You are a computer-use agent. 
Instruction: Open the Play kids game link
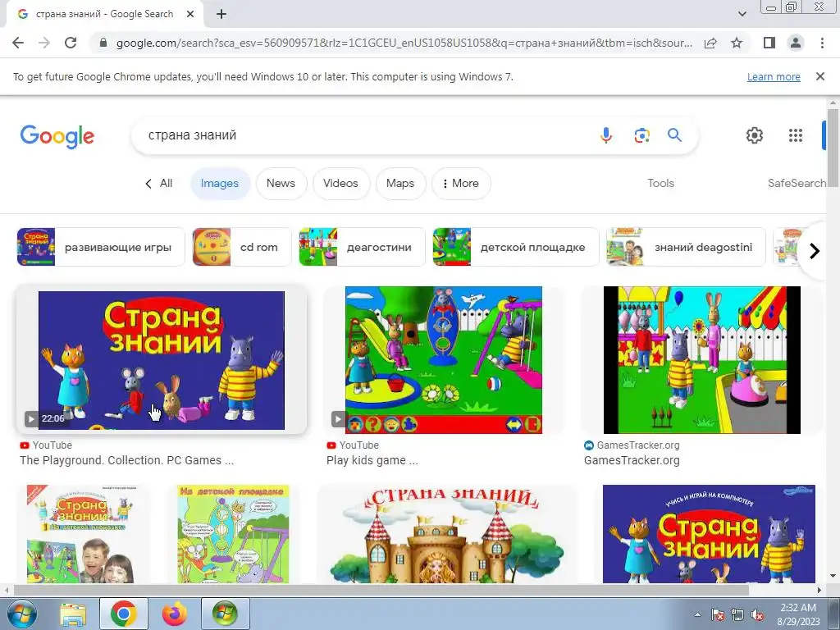tap(372, 460)
